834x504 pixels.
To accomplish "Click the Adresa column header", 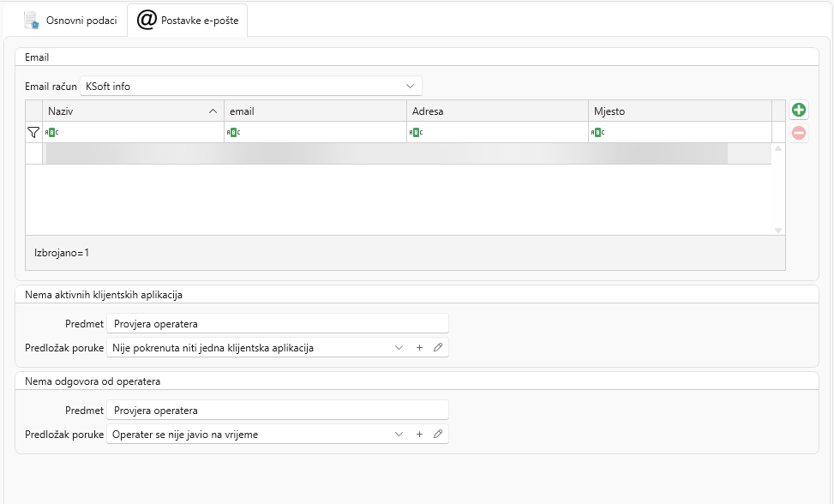I will click(497, 111).
